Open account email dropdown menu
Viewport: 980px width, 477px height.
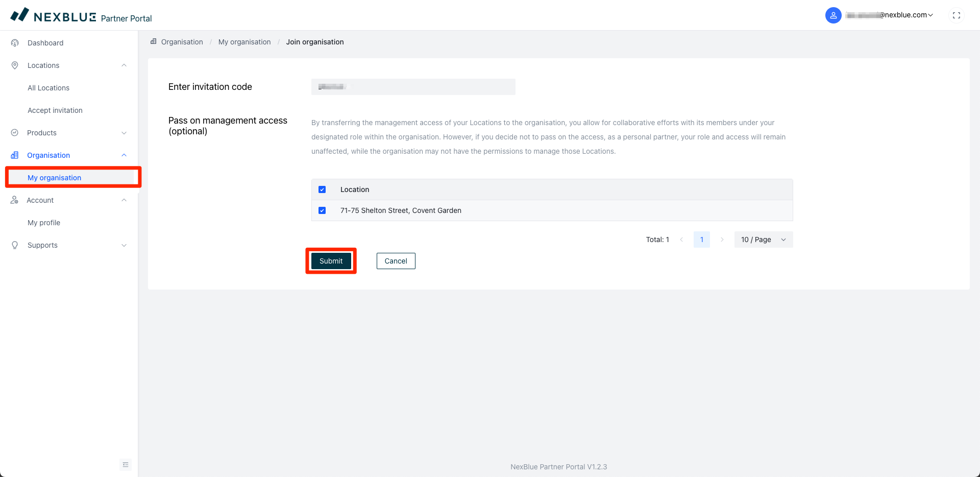890,15
